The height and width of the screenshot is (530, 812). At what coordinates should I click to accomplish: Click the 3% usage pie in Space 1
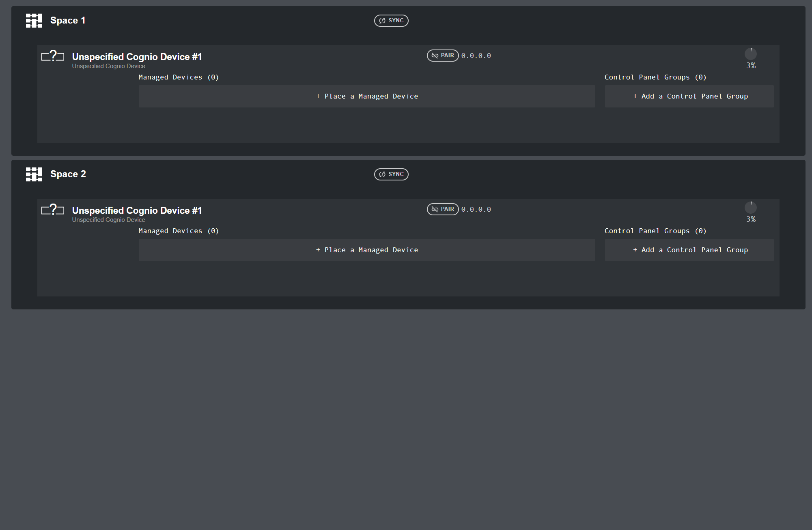[751, 54]
